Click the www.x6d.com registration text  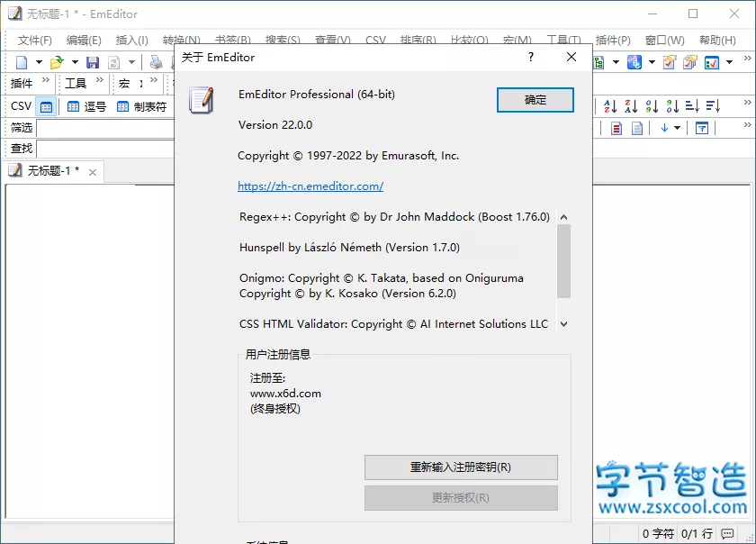(285, 394)
